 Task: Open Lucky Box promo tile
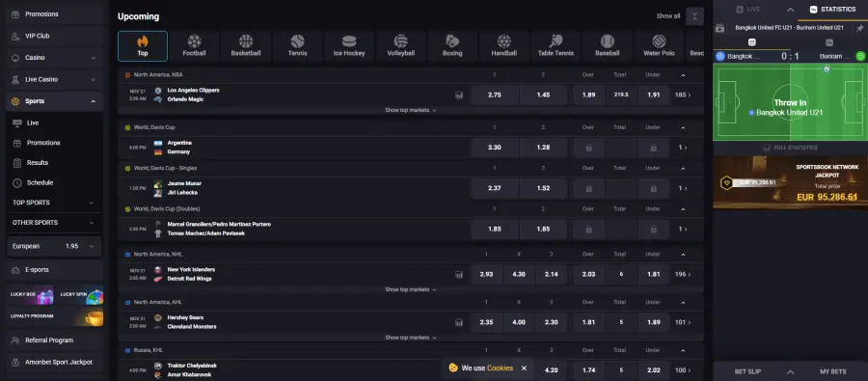(31, 294)
